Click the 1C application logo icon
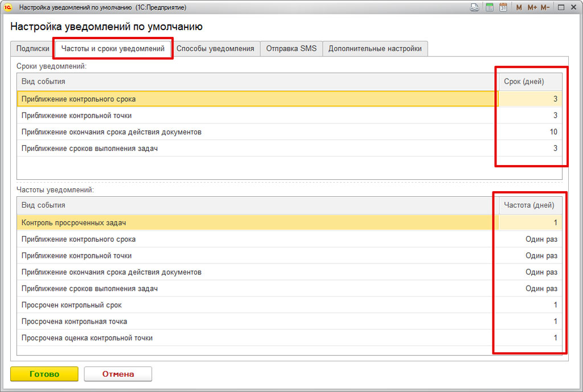 click(8, 7)
